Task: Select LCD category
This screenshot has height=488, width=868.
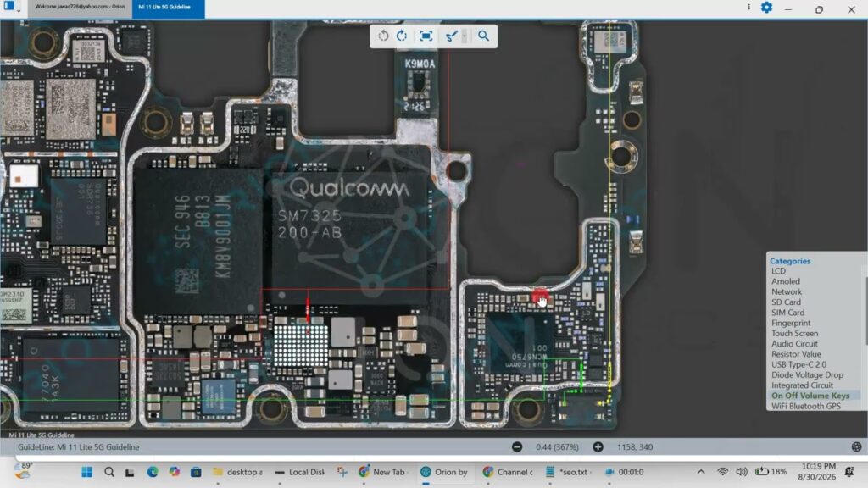Action: tap(778, 271)
